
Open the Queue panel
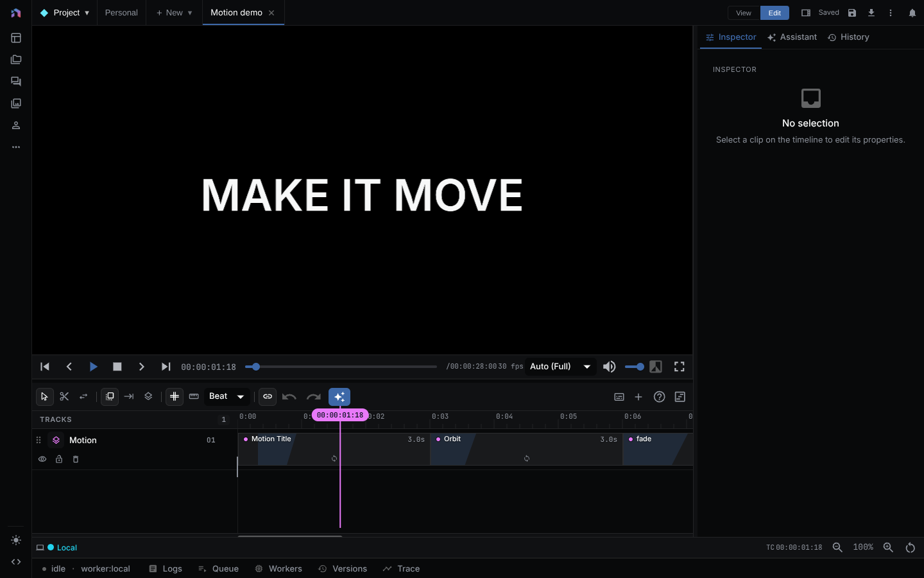point(218,569)
